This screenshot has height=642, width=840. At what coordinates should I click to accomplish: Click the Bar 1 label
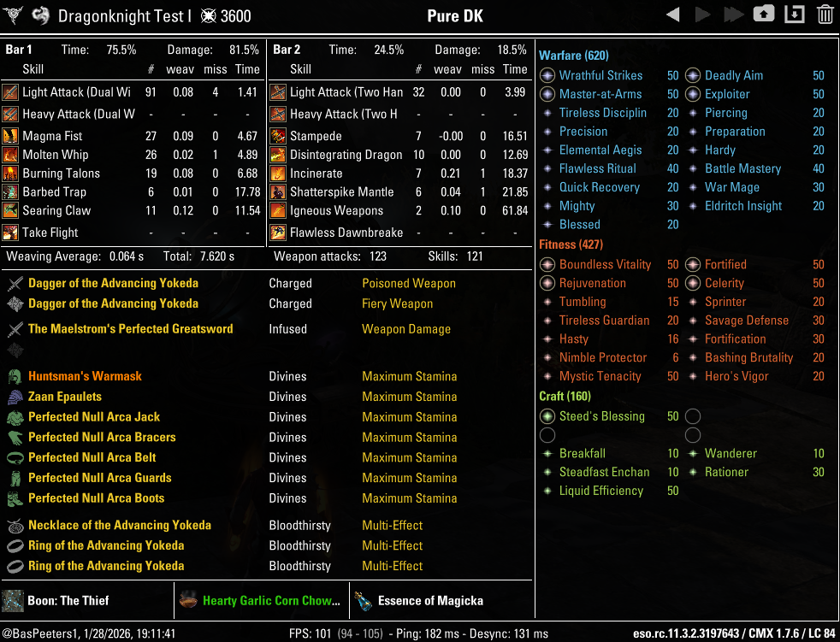coord(19,50)
